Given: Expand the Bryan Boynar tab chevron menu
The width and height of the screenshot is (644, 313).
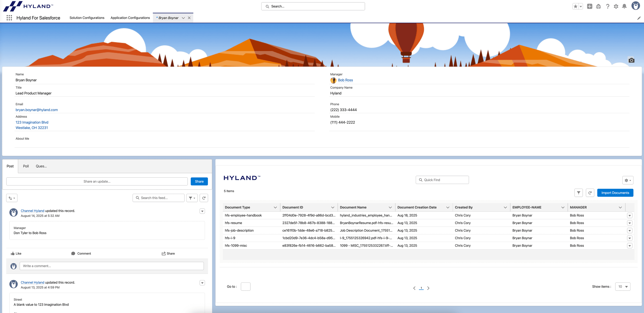Looking at the screenshot, I should pos(183,18).
